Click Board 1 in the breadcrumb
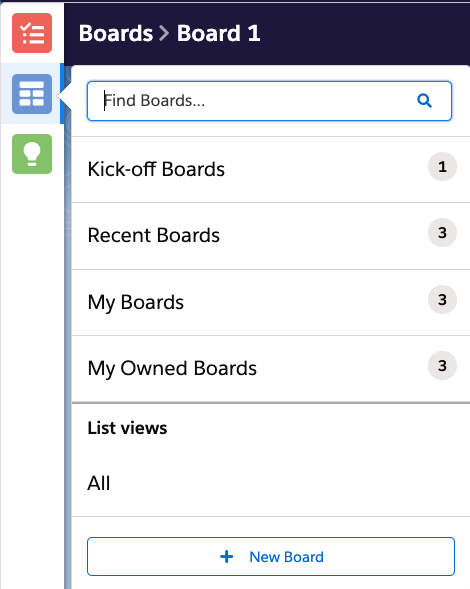 point(218,33)
